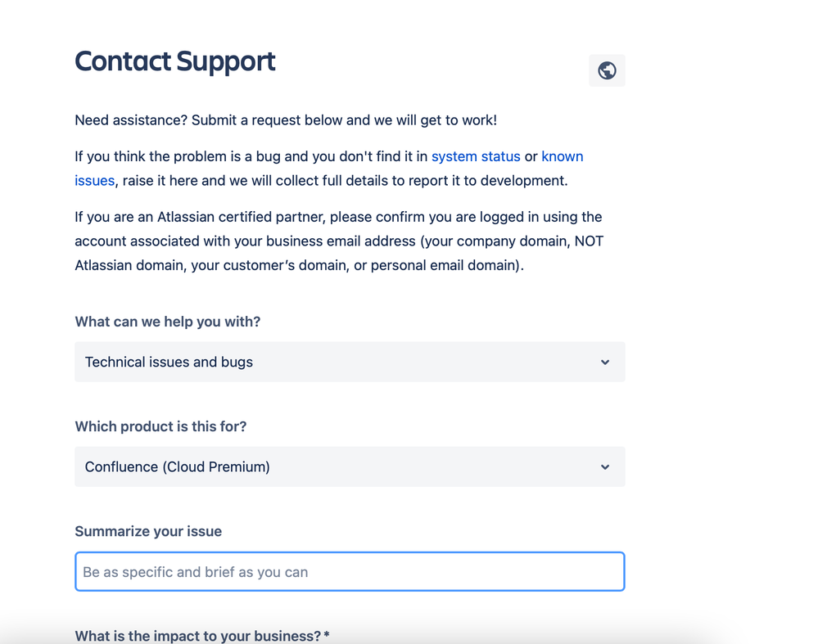Viewport: 818px width, 644px height.
Task: Follow the 'known' link text
Action: [x=563, y=156]
